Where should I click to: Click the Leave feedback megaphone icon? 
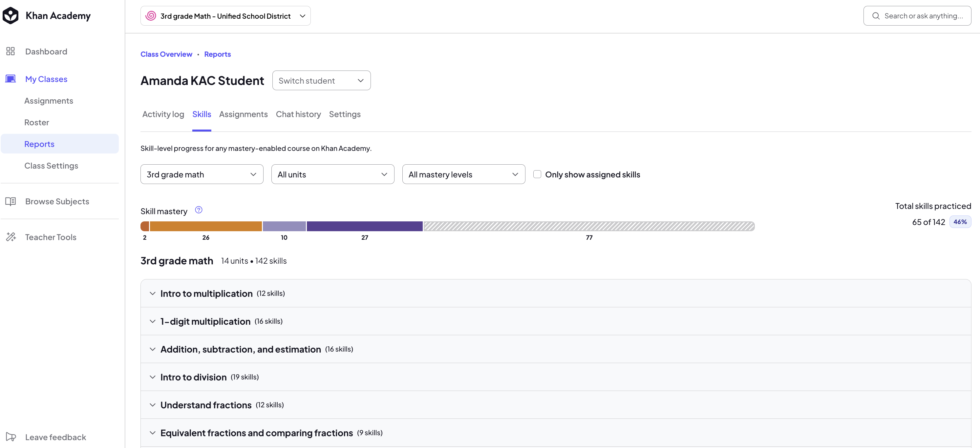tap(11, 437)
